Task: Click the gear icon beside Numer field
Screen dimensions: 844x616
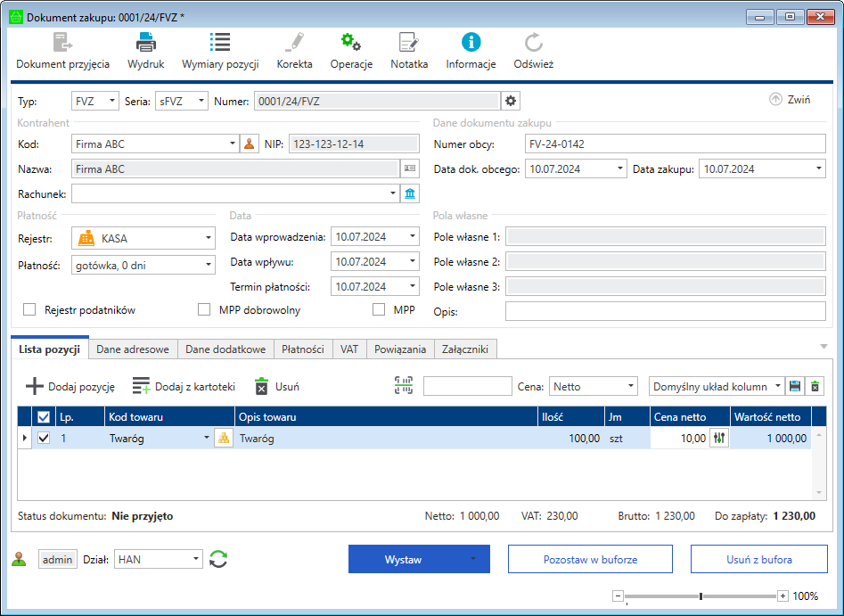Action: tap(511, 101)
